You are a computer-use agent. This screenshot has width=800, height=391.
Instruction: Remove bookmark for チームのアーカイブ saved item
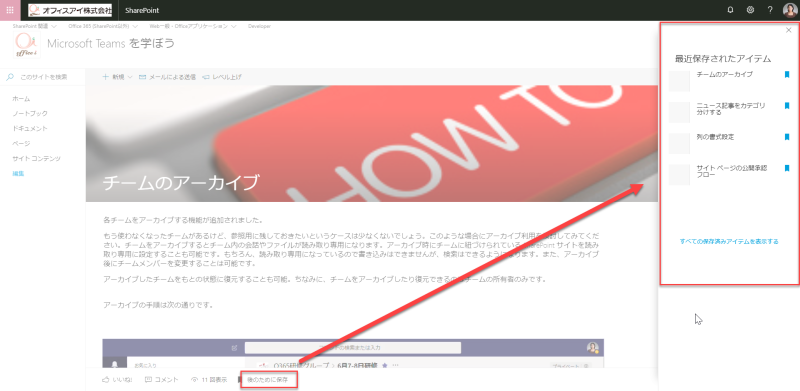tap(787, 75)
